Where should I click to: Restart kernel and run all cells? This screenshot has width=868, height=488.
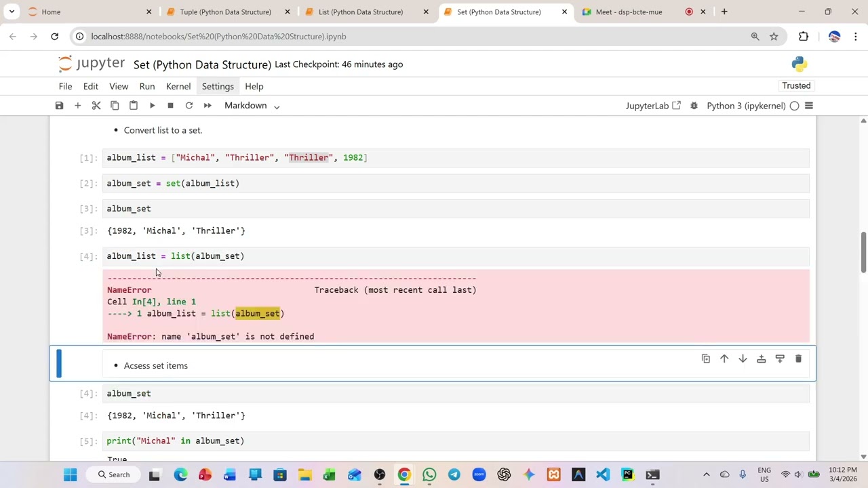coord(208,106)
